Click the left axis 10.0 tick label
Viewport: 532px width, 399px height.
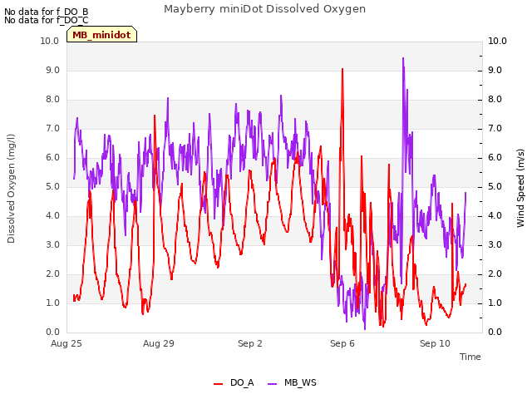click(50, 41)
